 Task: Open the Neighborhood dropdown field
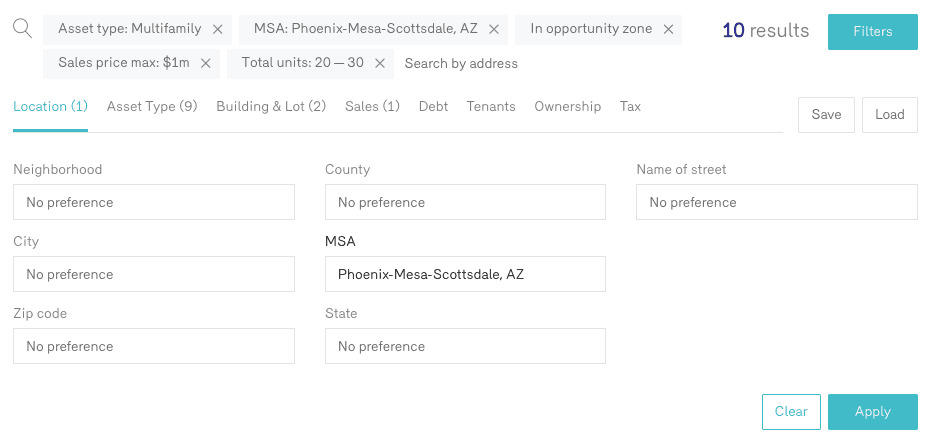[154, 202]
